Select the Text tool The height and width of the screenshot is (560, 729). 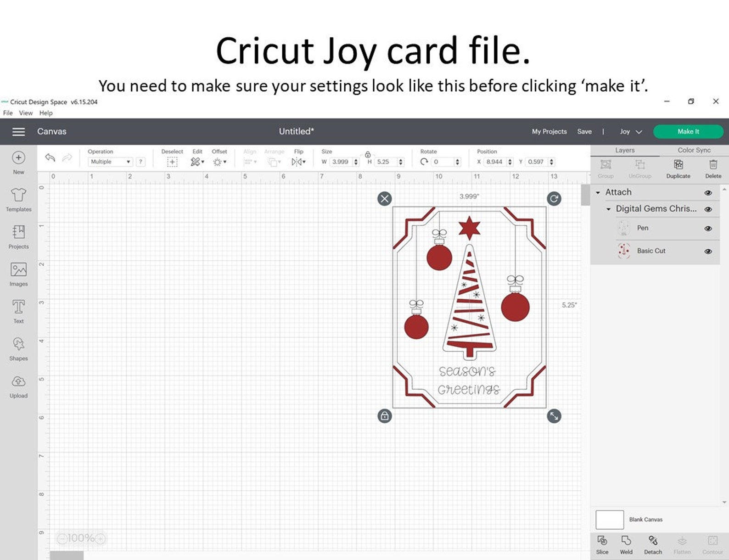coord(18,311)
